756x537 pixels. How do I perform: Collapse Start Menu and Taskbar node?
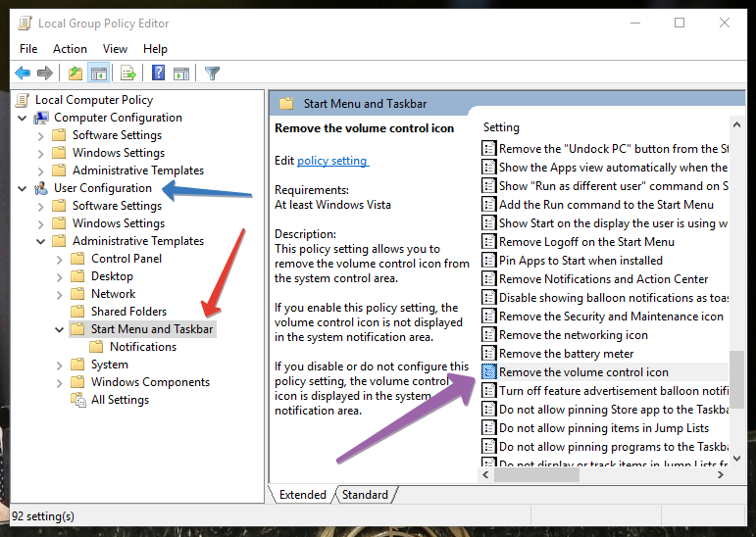[59, 329]
